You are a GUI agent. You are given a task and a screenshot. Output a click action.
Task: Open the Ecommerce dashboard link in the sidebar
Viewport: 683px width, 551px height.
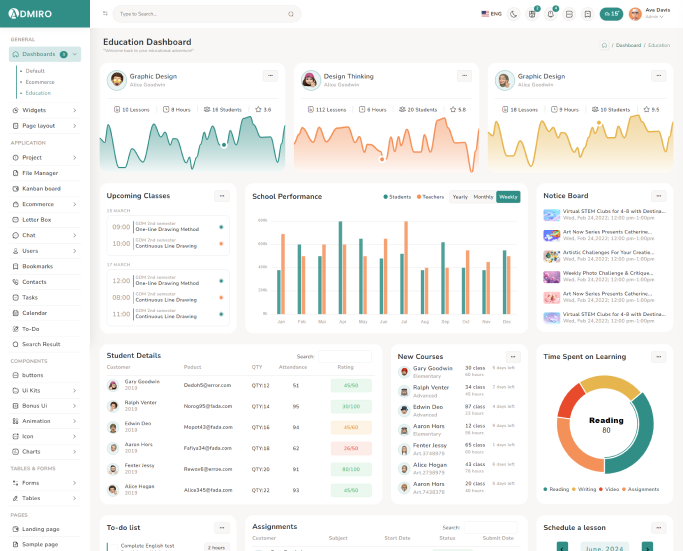coord(40,82)
